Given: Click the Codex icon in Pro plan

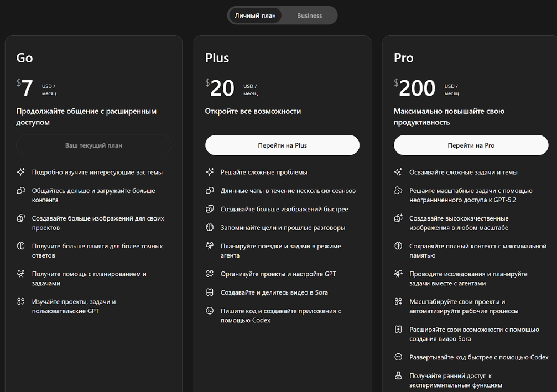Looking at the screenshot, I should (x=398, y=357).
